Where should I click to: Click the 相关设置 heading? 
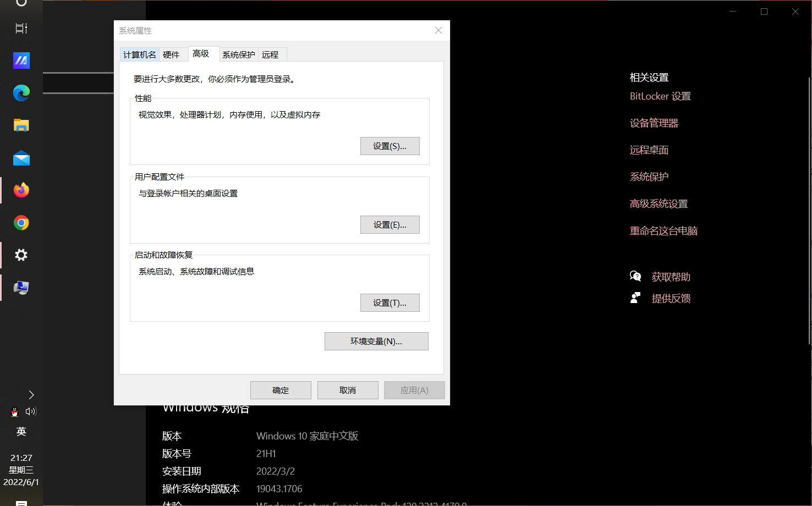(649, 78)
